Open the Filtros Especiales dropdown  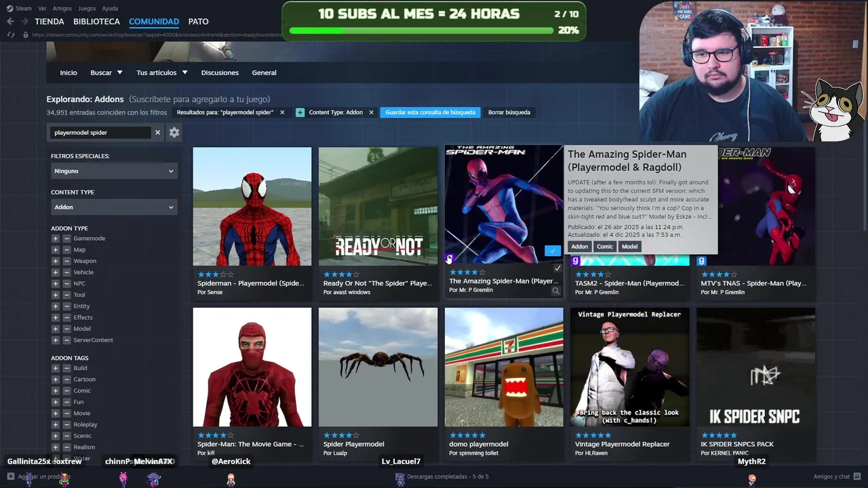[114, 171]
